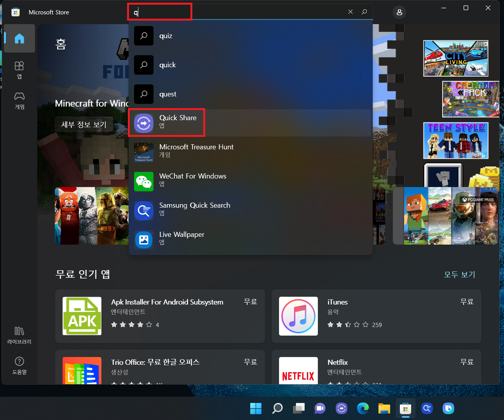Open the Home tab in the sidebar
The width and height of the screenshot is (504, 420).
point(19,38)
